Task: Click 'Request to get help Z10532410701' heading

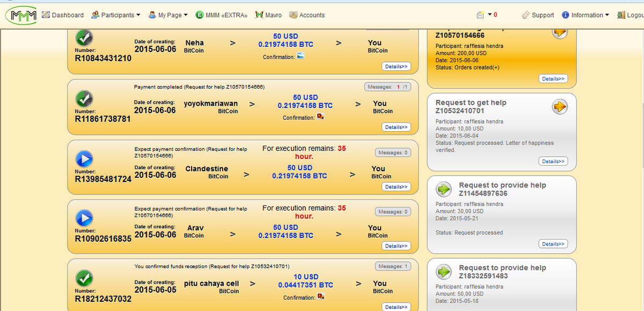Action: pyautogui.click(x=471, y=106)
